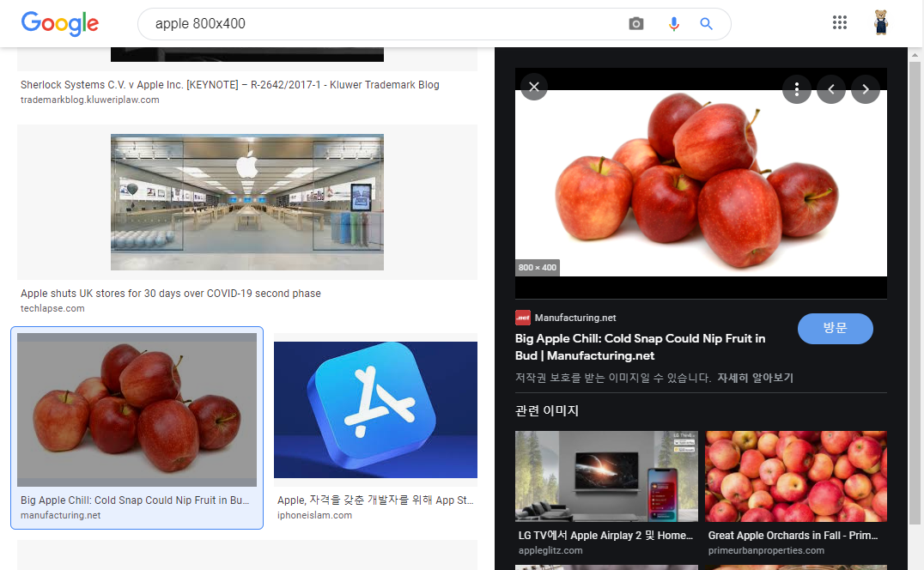924x570 pixels.
Task: Open 자세히 알아보기 copyright link
Action: pyautogui.click(x=755, y=378)
